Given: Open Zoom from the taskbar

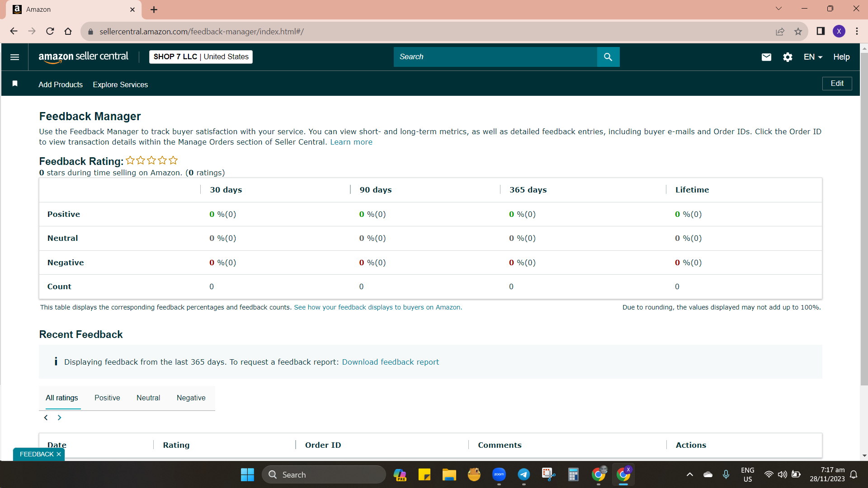Looking at the screenshot, I should click(x=499, y=474).
